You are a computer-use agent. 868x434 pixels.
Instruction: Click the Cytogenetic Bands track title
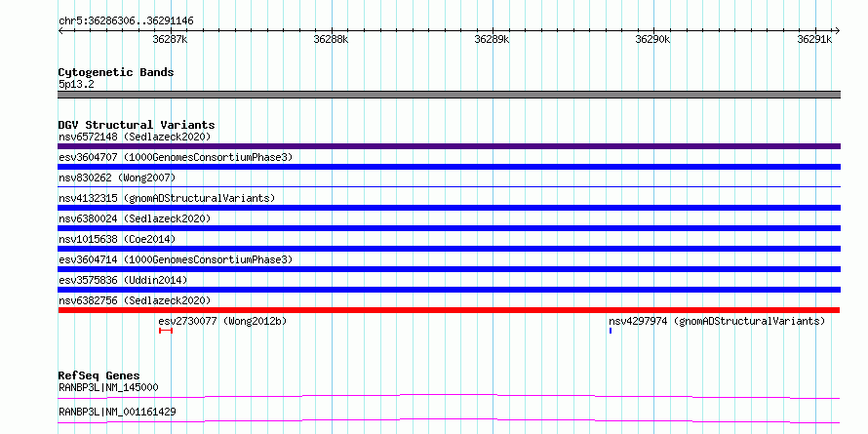point(116,72)
